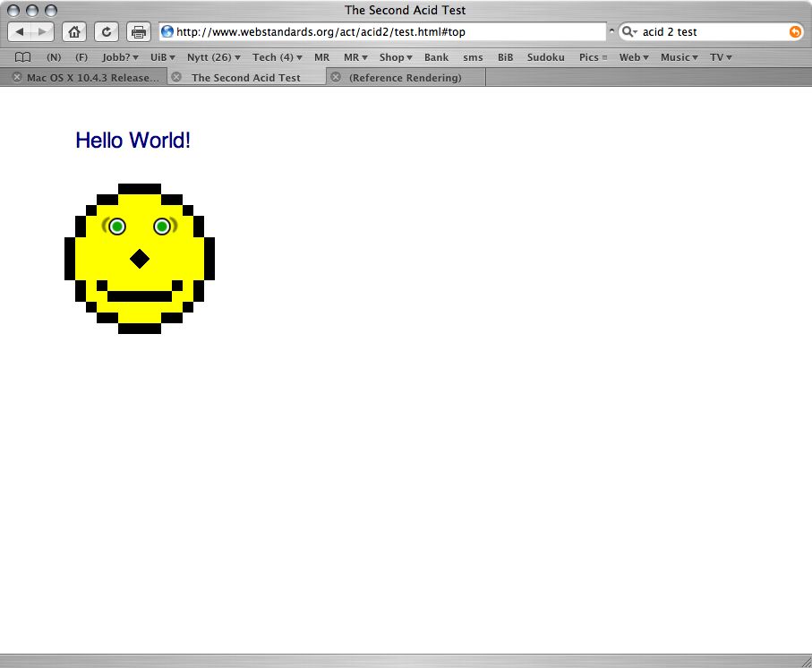The image size is (812, 668).
Task: Click the smiley's left green eye
Action: click(117, 227)
